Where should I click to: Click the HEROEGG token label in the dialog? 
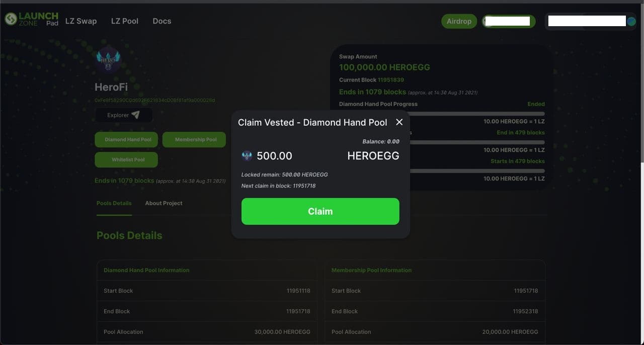pos(373,156)
